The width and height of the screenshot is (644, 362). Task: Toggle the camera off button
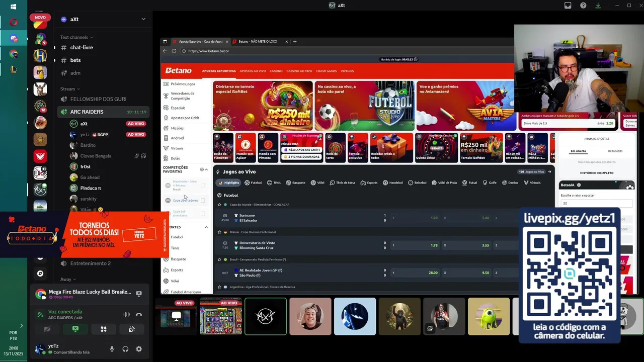pyautogui.click(x=47, y=329)
